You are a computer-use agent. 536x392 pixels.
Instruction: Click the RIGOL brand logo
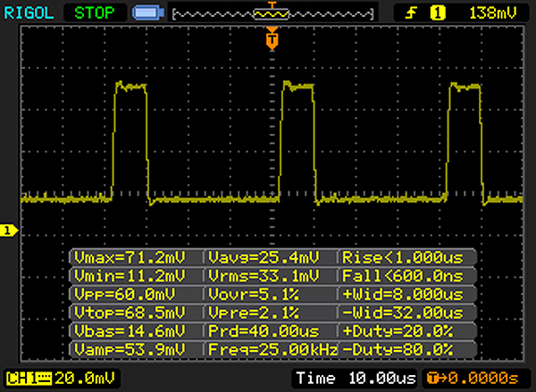tap(29, 13)
